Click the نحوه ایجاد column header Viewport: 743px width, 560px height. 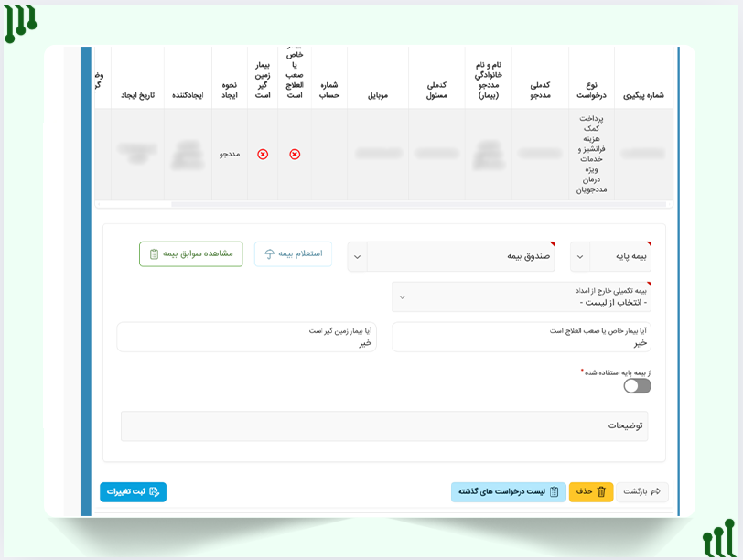tap(230, 90)
